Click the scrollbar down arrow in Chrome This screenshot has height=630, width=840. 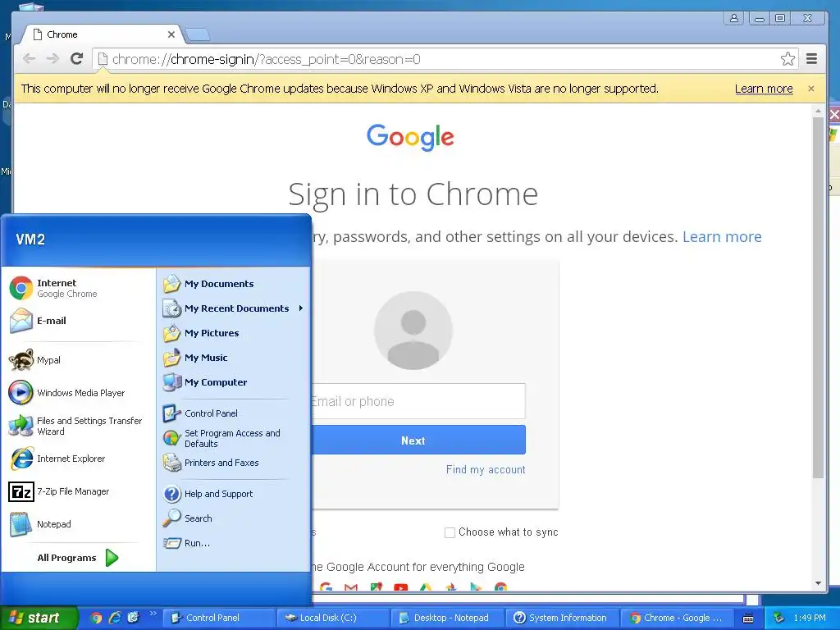[x=818, y=583]
